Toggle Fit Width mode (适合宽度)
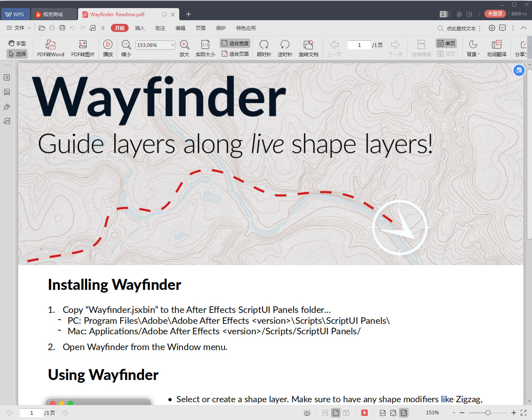Image resolution: width=532 pixels, height=420 pixels. (235, 43)
